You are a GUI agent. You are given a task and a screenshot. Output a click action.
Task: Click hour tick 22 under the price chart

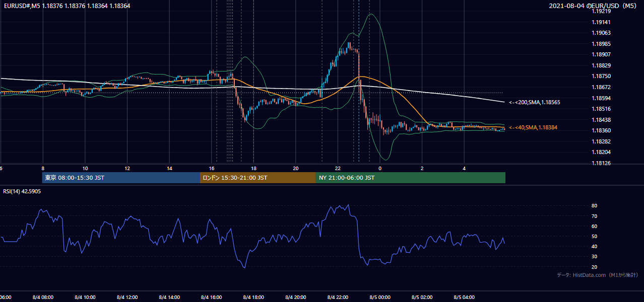tap(338, 168)
